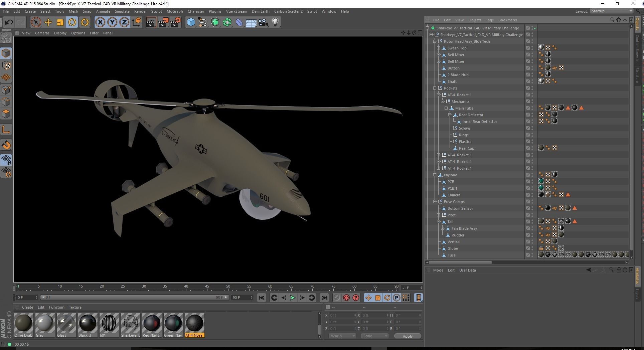This screenshot has height=350, width=644.
Task: Open the World coordinate dropdown
Action: pyautogui.click(x=342, y=336)
